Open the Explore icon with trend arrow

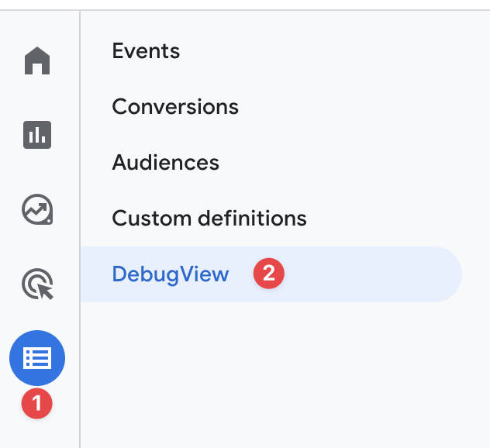coord(37,209)
